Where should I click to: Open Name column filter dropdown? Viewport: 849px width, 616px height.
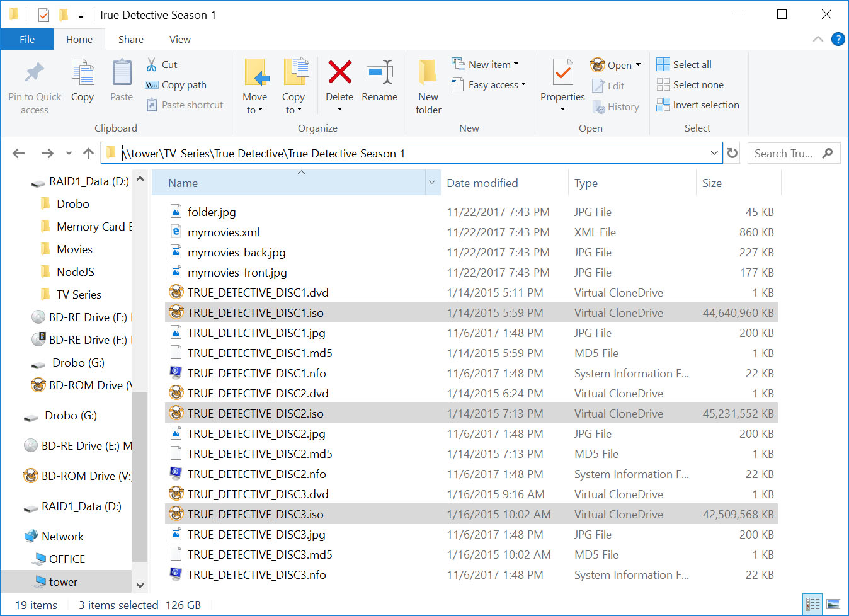point(432,183)
